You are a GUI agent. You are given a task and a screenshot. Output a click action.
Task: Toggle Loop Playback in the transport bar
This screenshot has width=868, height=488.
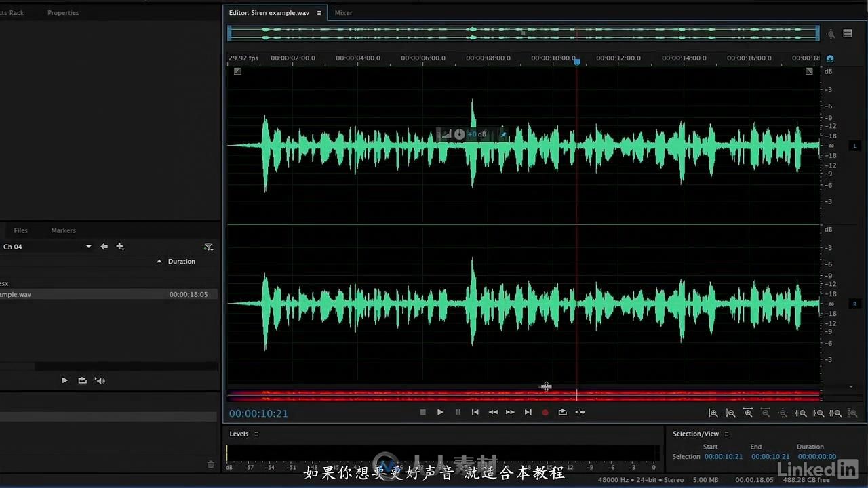[x=562, y=412]
